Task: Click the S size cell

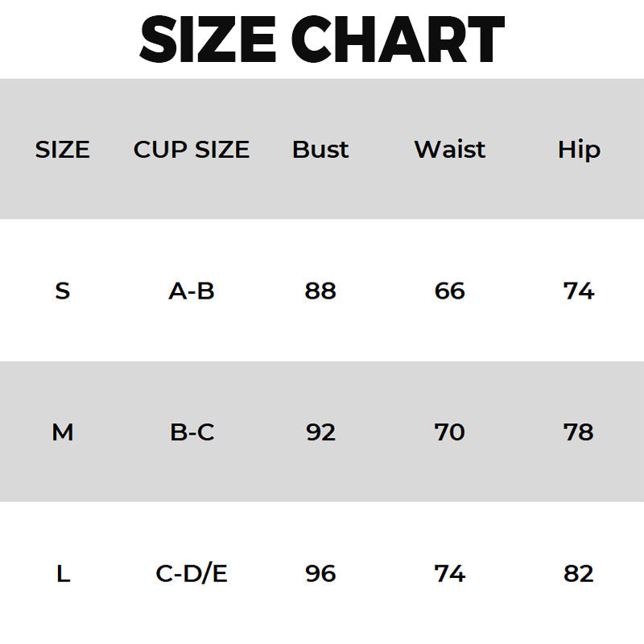Action: pos(62,291)
